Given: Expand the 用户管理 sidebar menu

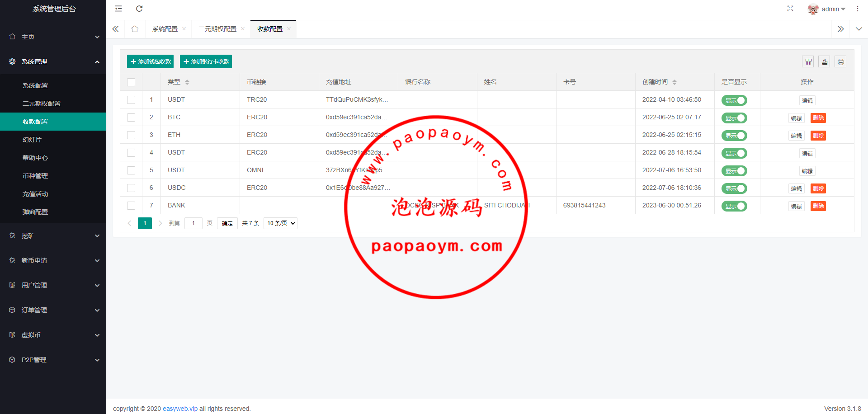Looking at the screenshot, I should [53, 285].
